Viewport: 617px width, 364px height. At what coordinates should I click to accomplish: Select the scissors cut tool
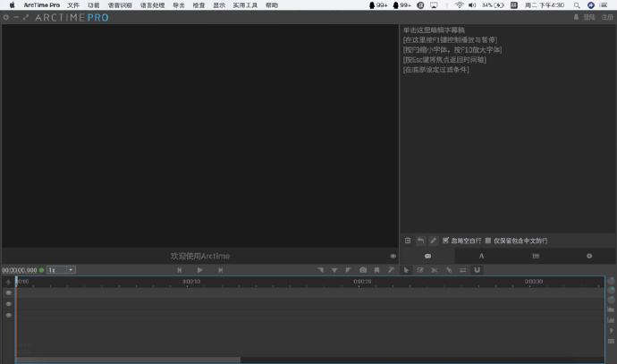click(x=435, y=270)
